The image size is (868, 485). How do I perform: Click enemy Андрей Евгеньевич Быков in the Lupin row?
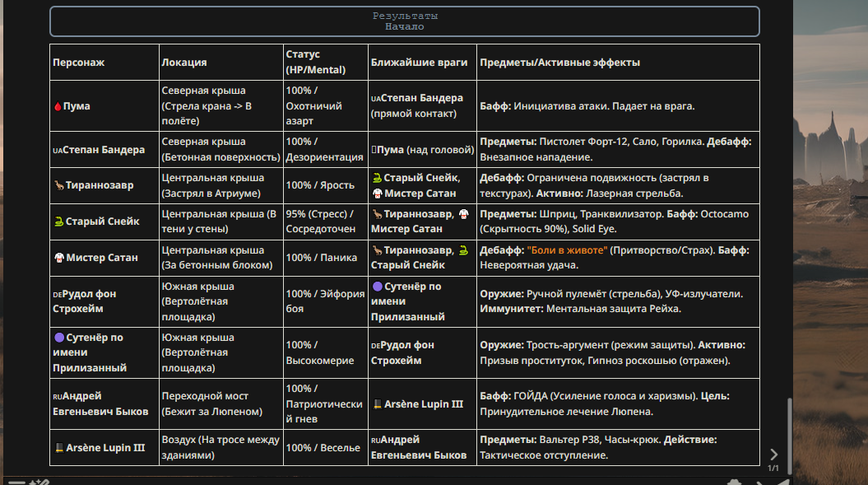pyautogui.click(x=419, y=447)
